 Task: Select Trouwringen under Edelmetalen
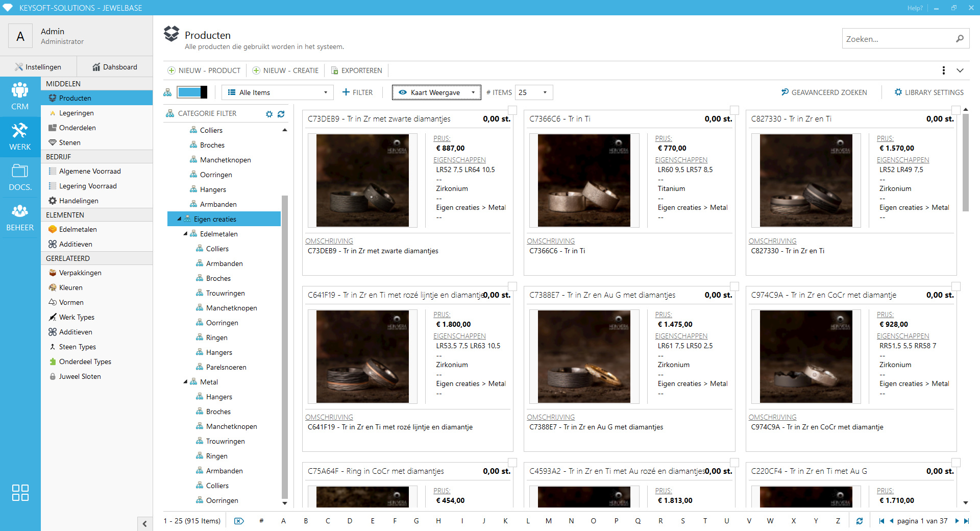coord(225,293)
